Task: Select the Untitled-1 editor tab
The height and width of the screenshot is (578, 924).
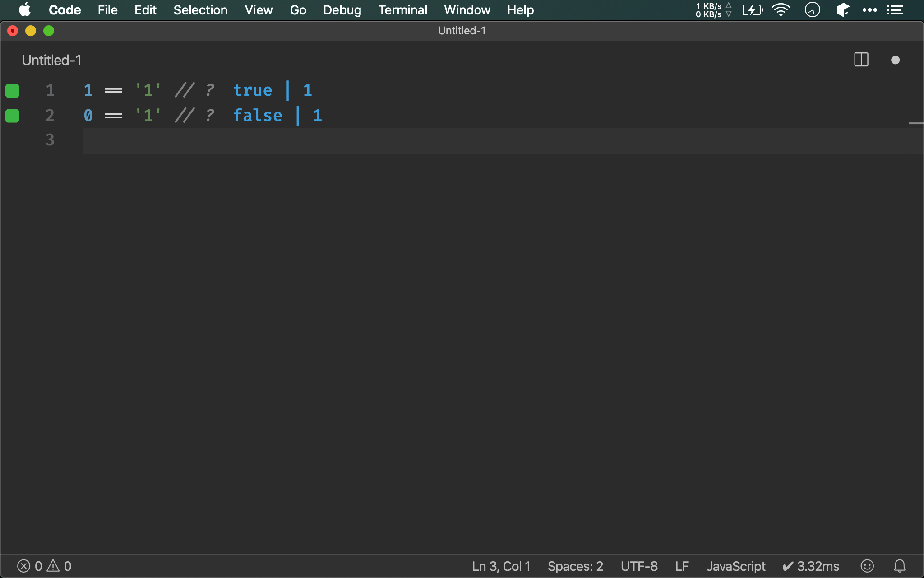Action: (x=51, y=60)
